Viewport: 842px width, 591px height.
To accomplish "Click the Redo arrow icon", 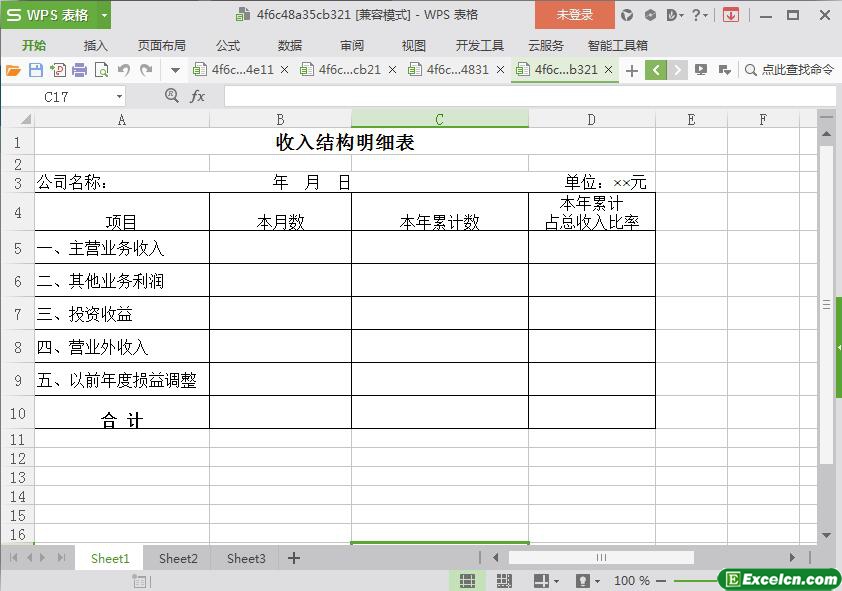I will 146,70.
